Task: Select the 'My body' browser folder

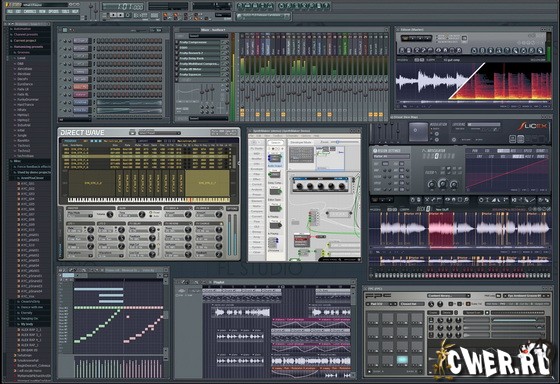Action: 27,324
